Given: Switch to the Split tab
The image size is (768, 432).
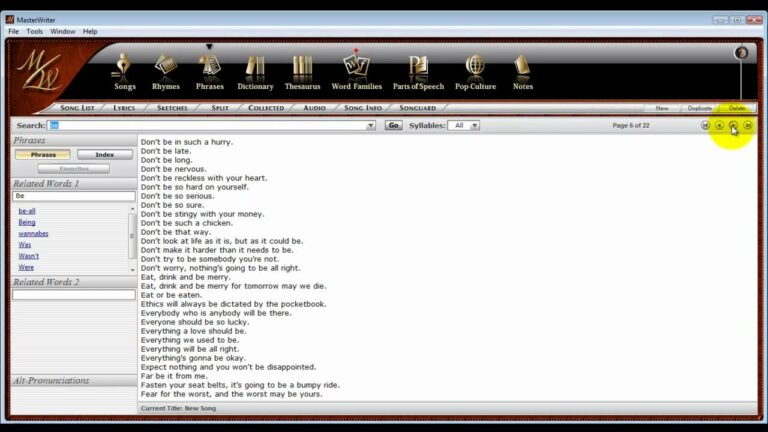Looking at the screenshot, I should (x=220, y=108).
